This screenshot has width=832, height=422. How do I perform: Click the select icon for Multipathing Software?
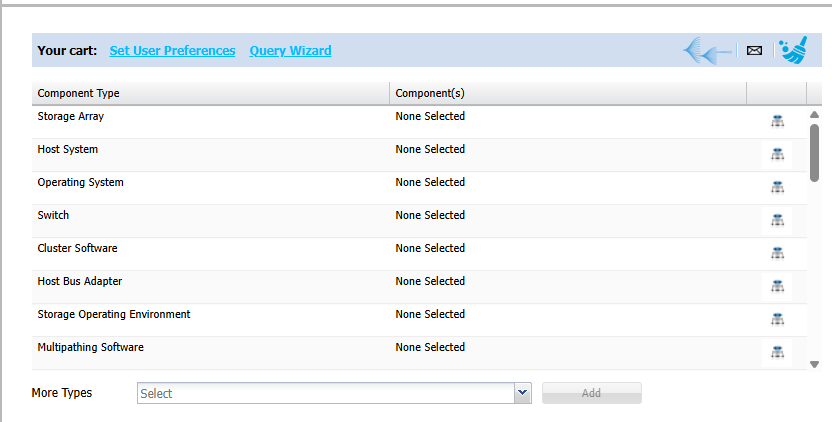pyautogui.click(x=777, y=352)
